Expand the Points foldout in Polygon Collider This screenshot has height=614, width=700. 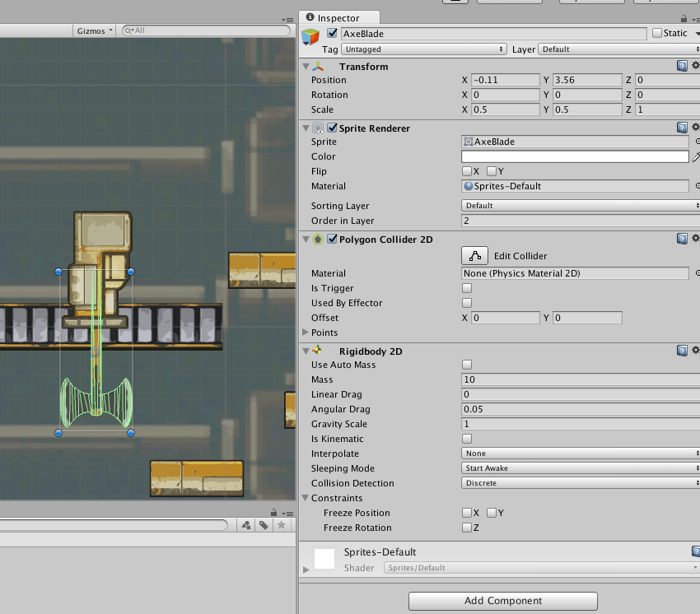[x=306, y=333]
